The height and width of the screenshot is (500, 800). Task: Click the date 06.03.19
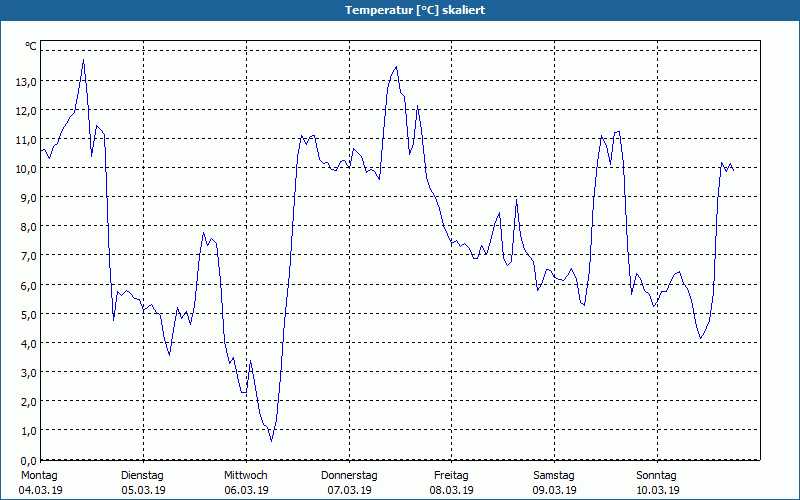pyautogui.click(x=246, y=490)
